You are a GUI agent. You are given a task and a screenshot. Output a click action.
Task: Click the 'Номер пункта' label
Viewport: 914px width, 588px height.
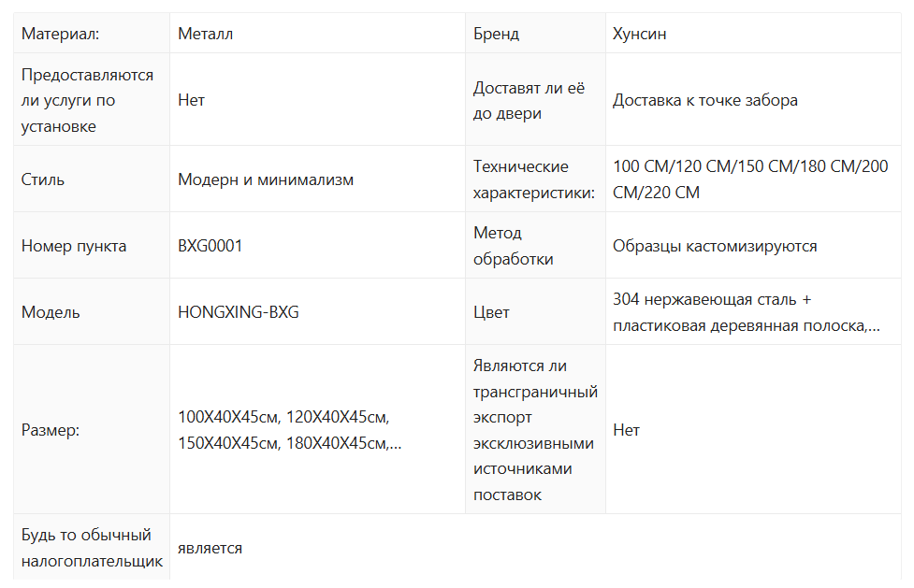tap(74, 246)
